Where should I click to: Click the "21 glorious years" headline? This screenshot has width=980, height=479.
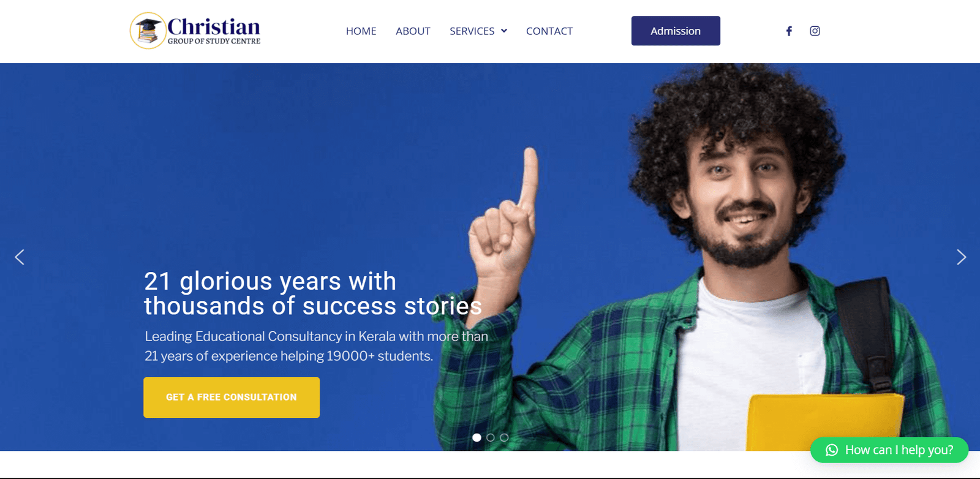pos(313,293)
